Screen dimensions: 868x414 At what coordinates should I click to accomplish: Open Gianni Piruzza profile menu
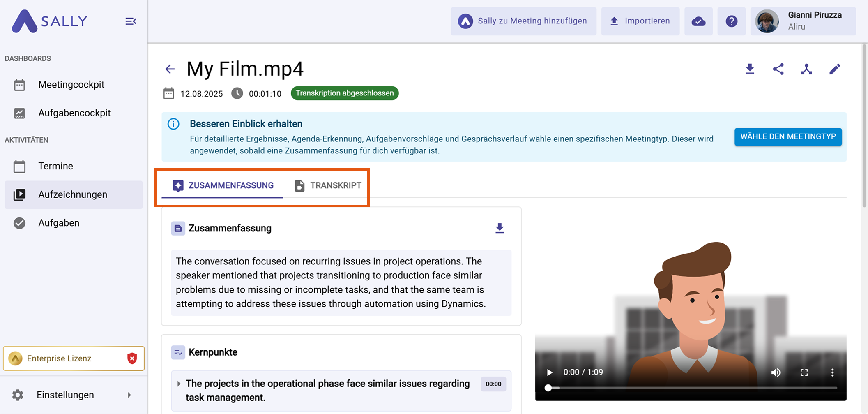(804, 21)
